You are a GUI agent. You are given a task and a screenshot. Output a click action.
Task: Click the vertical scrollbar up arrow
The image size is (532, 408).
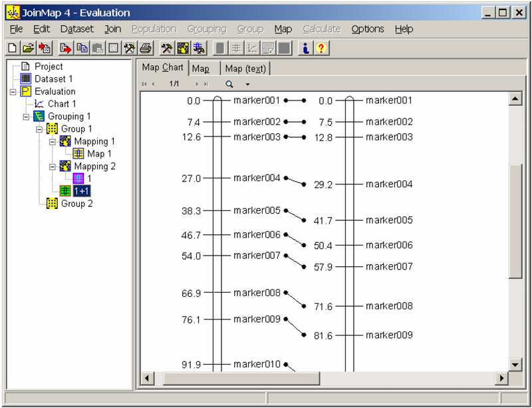(515, 99)
